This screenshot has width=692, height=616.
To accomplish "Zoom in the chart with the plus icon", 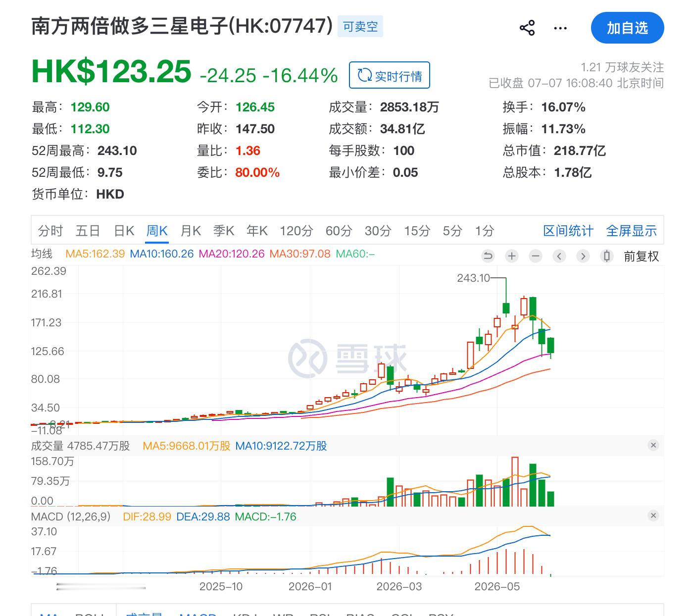I will click(x=512, y=256).
